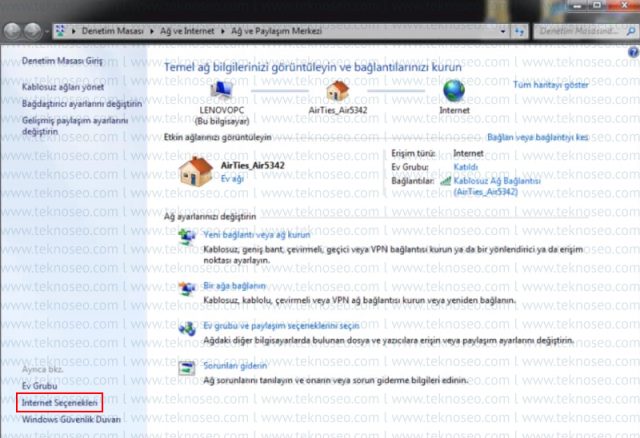This screenshot has height=438, width=640.
Task: Open Internet Seçenekleri link
Action: [x=59, y=403]
